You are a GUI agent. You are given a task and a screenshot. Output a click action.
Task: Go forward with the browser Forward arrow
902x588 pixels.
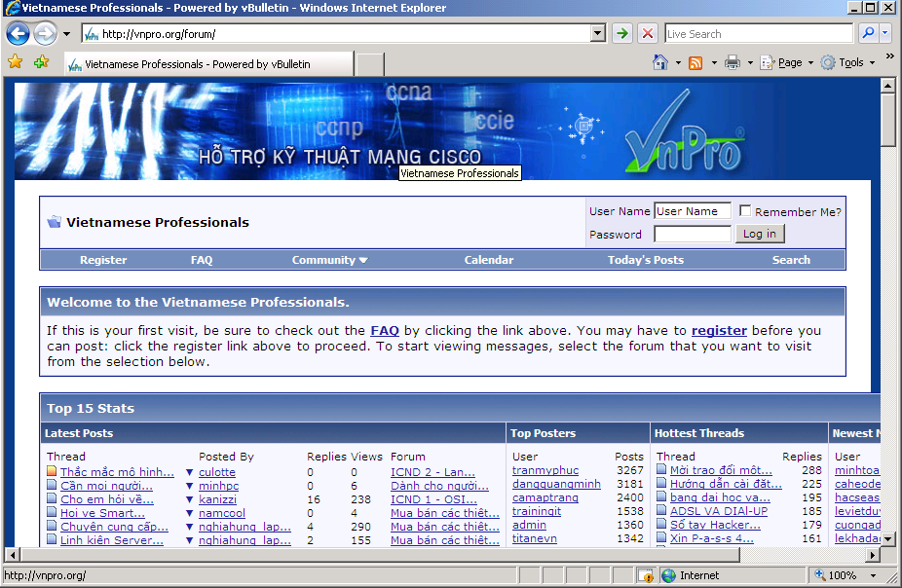46,34
